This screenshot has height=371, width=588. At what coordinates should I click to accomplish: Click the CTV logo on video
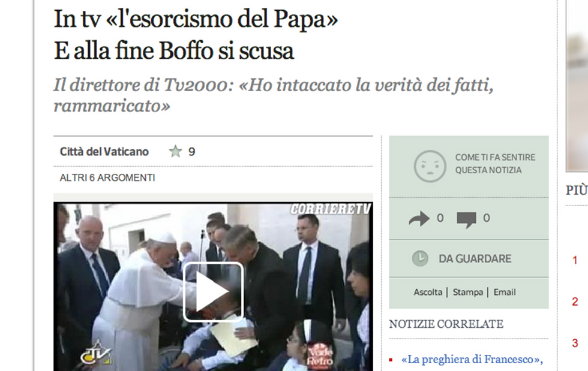click(x=96, y=353)
